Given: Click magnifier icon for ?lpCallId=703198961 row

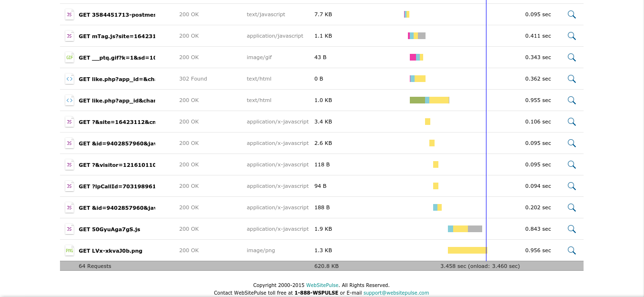Looking at the screenshot, I should (x=572, y=186).
